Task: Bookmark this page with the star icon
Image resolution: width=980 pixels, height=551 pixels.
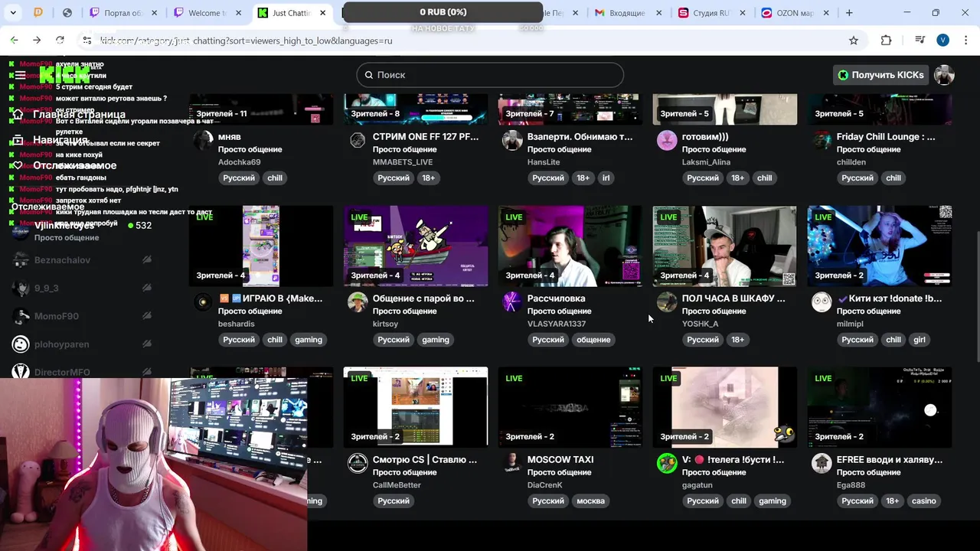Action: click(x=854, y=41)
